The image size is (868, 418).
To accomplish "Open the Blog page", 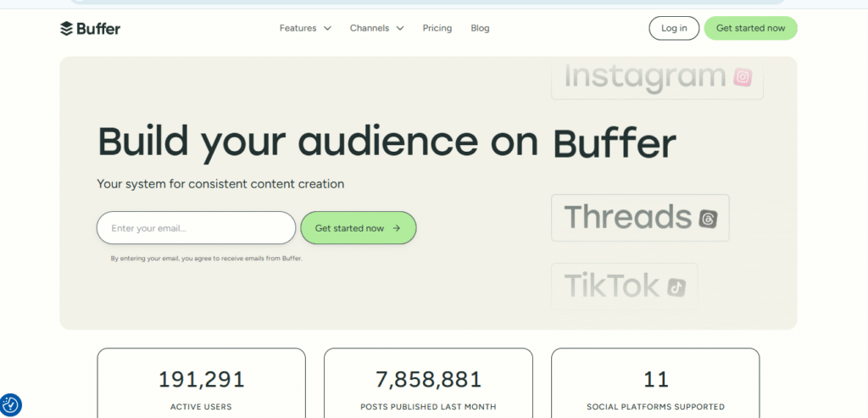I will [480, 28].
